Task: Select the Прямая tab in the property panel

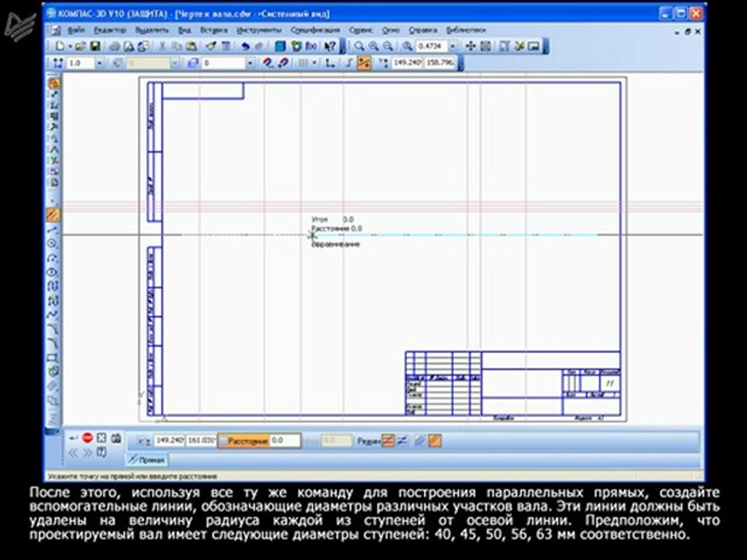Action: point(147,460)
